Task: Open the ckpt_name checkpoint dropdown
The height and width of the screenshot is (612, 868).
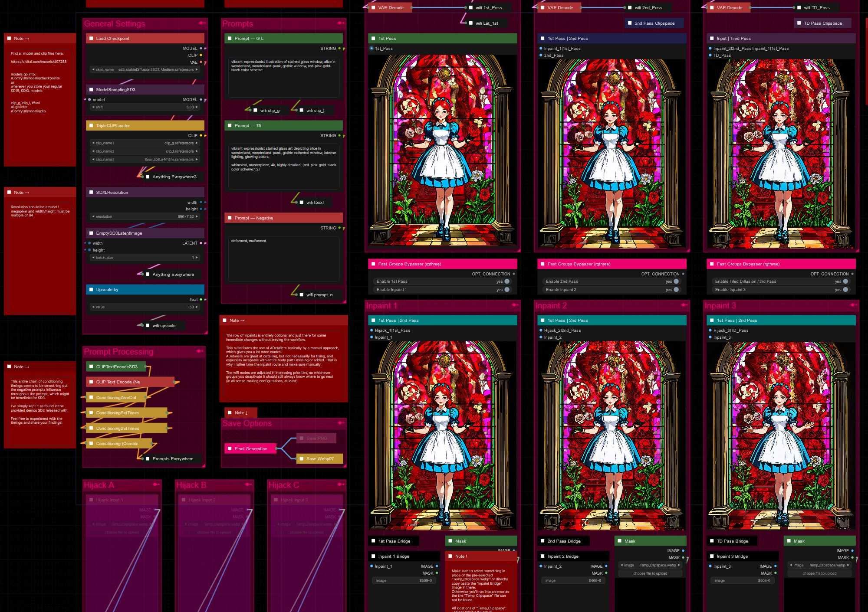Action: pyautogui.click(x=145, y=69)
